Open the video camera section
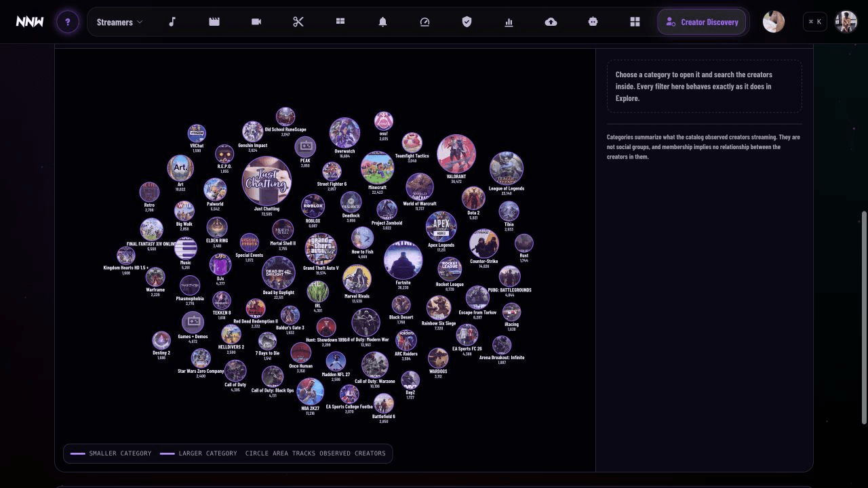Viewport: 868px width, 488px height. tap(256, 22)
